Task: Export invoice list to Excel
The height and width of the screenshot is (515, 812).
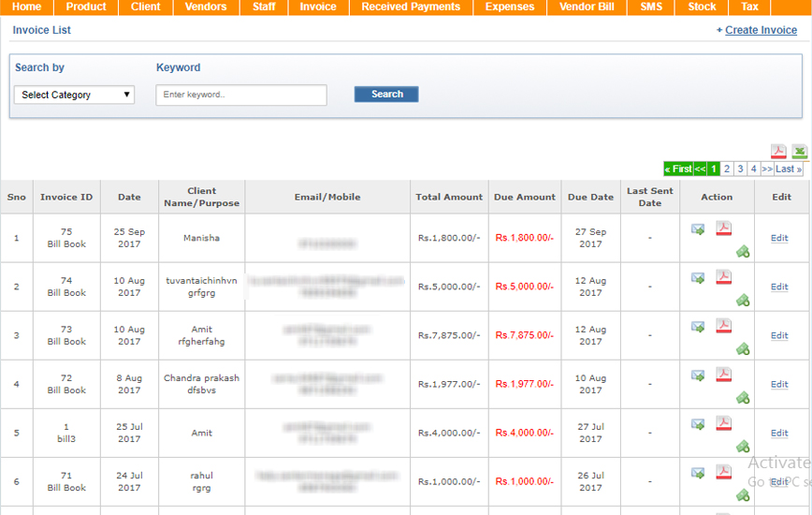Action: tap(799, 152)
